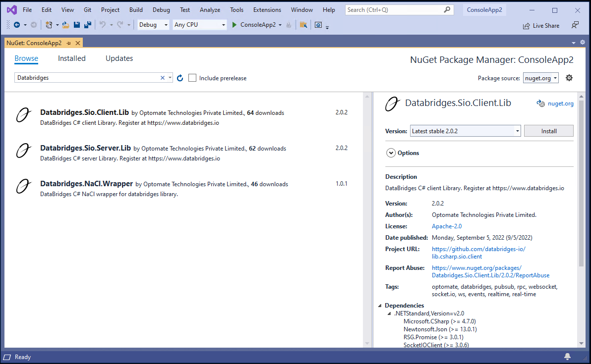
Task: Open the Debug configuration dropdown
Action: (x=153, y=25)
